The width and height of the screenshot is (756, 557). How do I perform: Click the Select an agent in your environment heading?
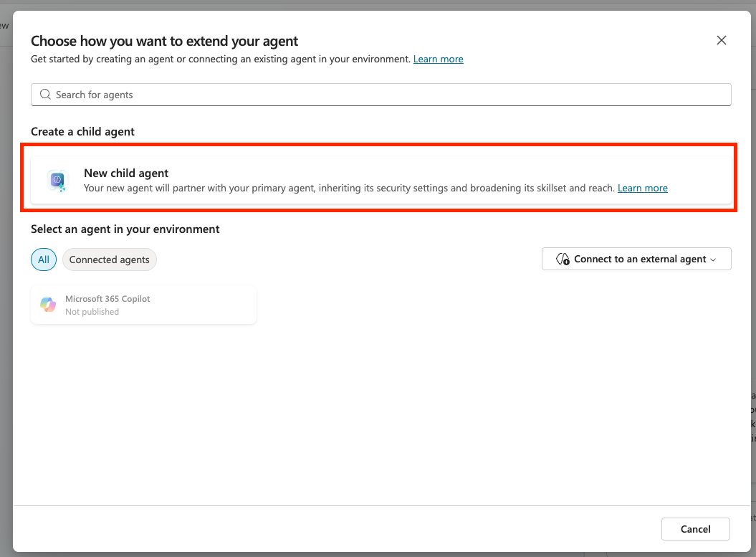click(125, 229)
